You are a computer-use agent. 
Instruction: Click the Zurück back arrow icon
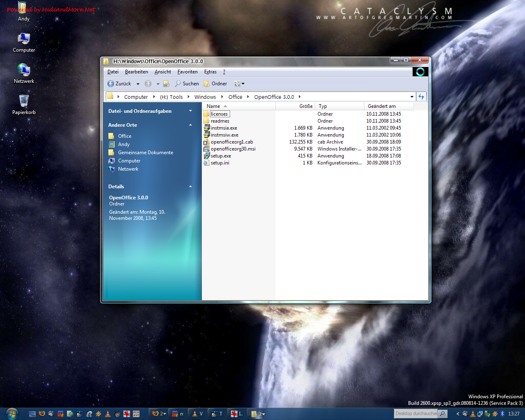(111, 84)
